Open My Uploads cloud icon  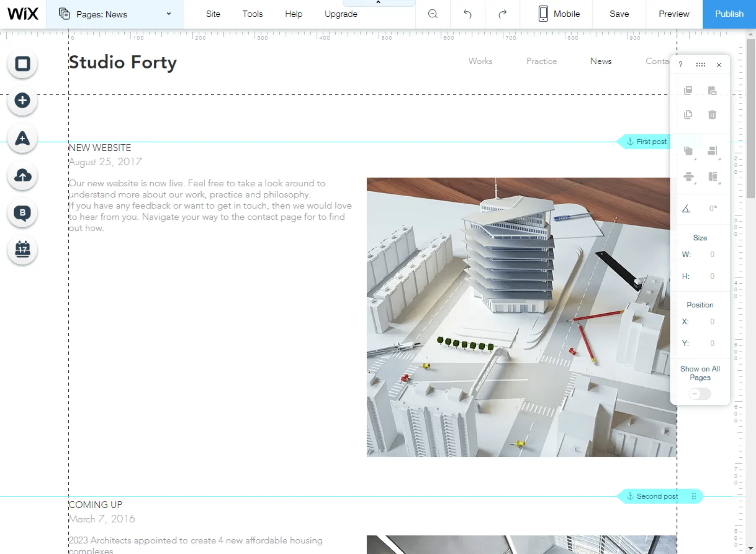[22, 175]
